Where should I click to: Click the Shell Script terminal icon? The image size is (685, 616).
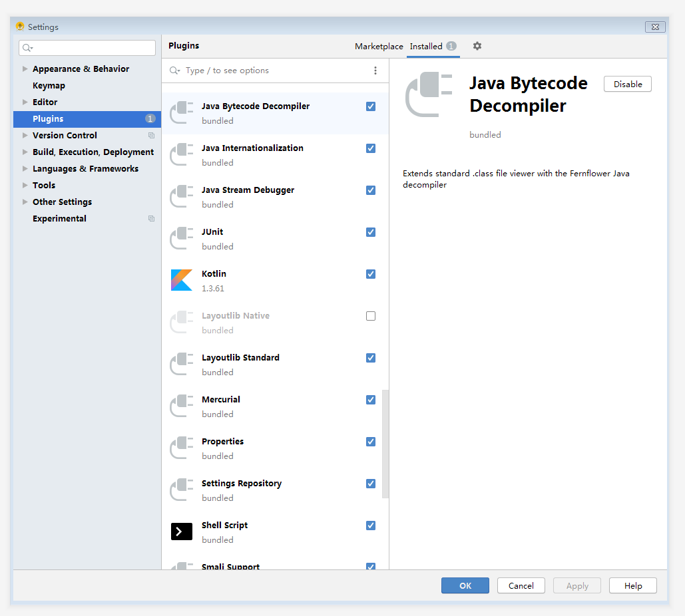(181, 532)
